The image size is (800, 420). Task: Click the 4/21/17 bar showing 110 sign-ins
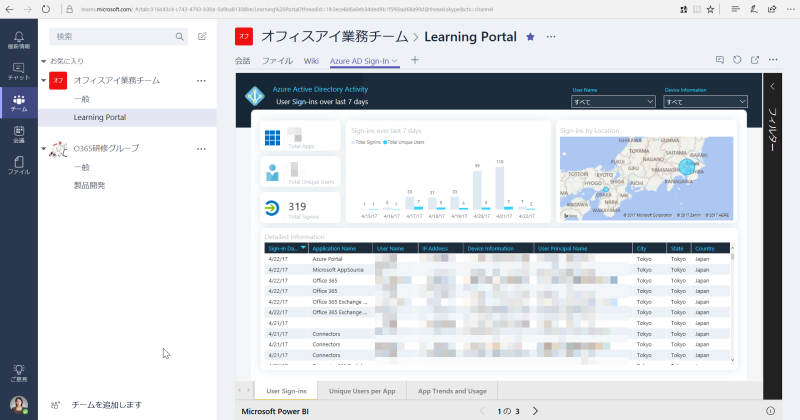pyautogui.click(x=499, y=188)
